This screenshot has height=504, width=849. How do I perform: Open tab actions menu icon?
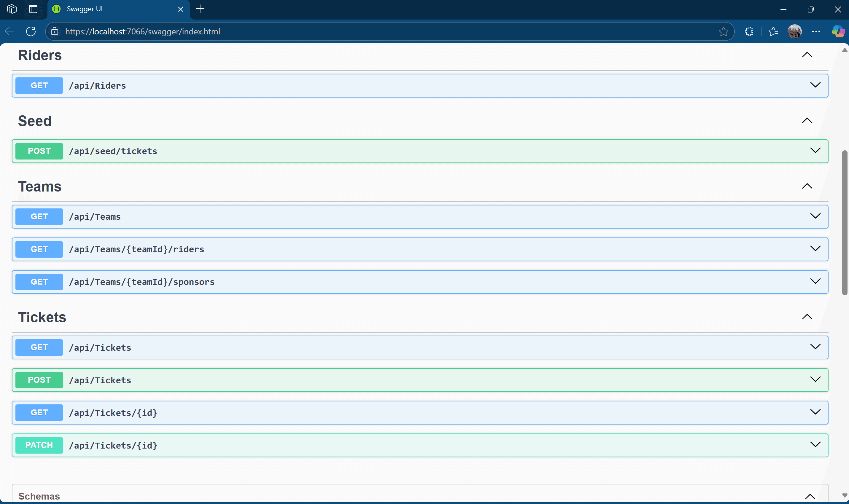33,9
